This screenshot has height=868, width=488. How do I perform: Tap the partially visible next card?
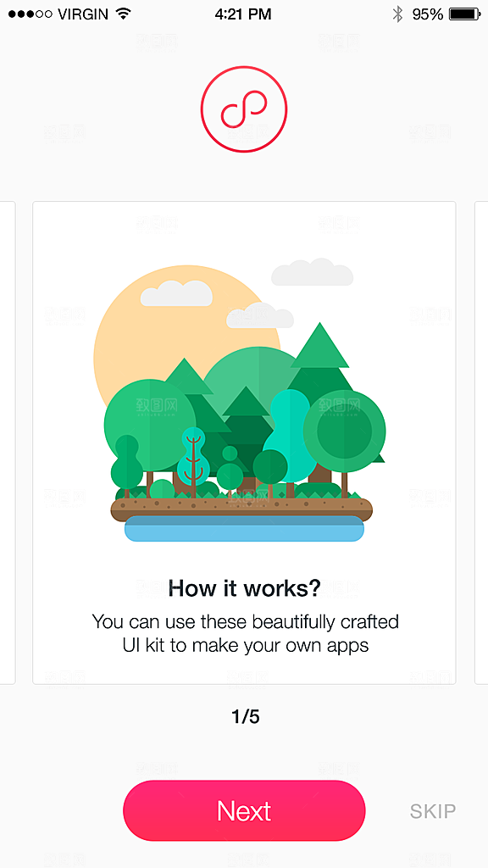pos(481,442)
